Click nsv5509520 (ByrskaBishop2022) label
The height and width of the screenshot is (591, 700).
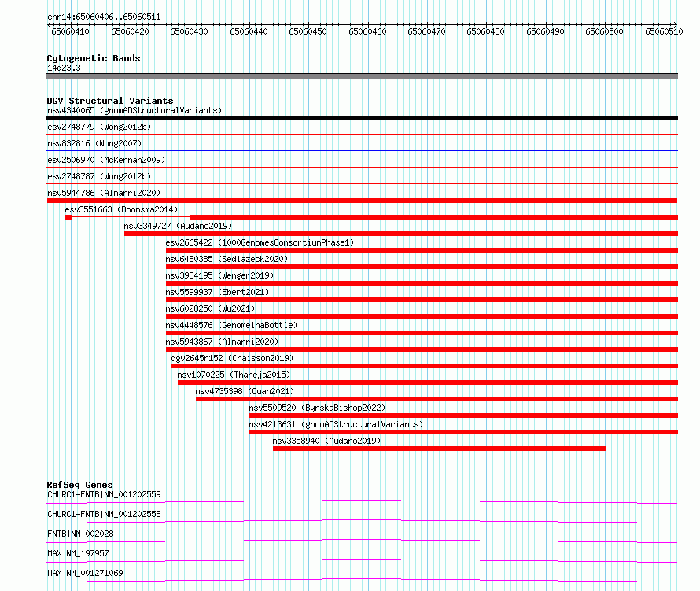coord(317,408)
